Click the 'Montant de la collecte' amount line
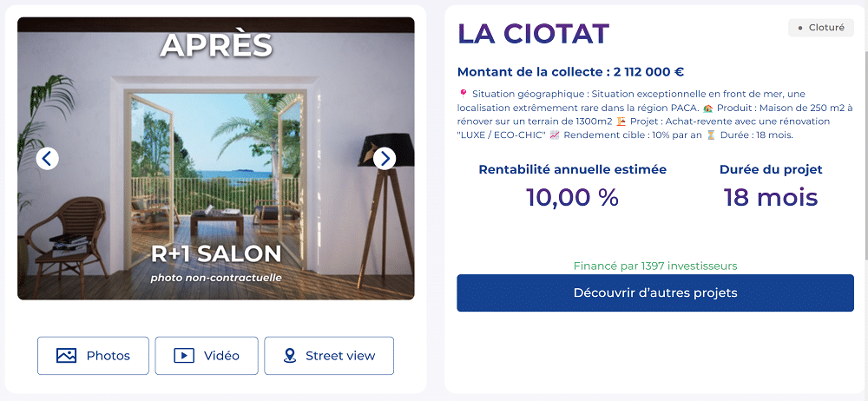 (x=570, y=72)
